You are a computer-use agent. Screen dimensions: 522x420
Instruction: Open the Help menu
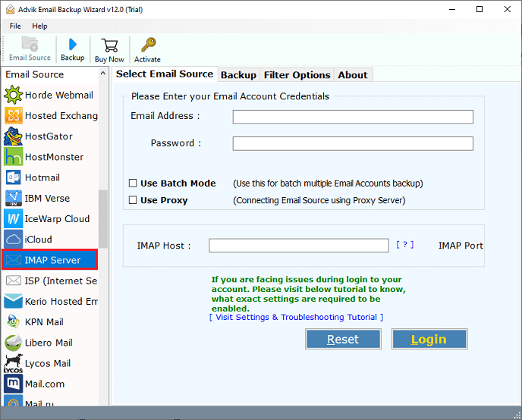click(x=39, y=26)
